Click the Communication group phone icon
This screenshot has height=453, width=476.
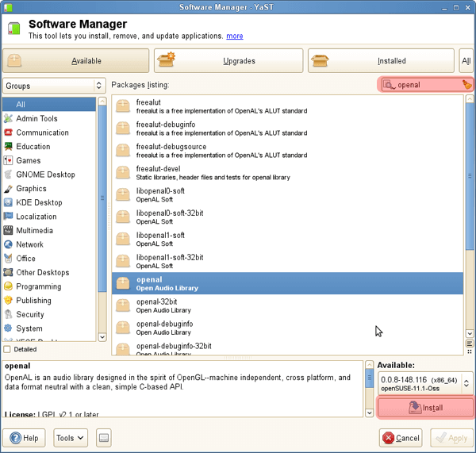coord(8,132)
